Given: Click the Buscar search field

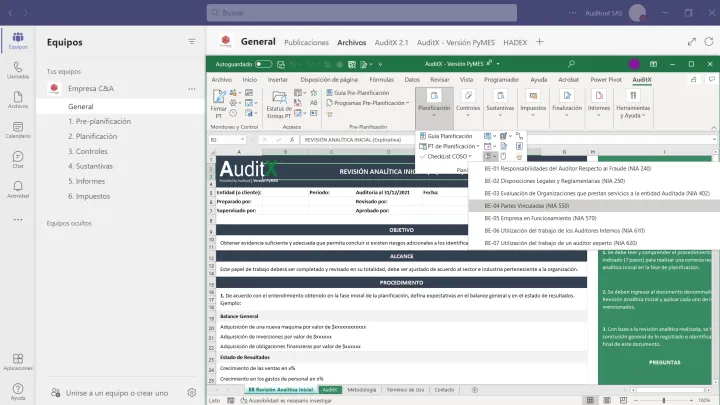Looking at the screenshot, I should coord(362,13).
